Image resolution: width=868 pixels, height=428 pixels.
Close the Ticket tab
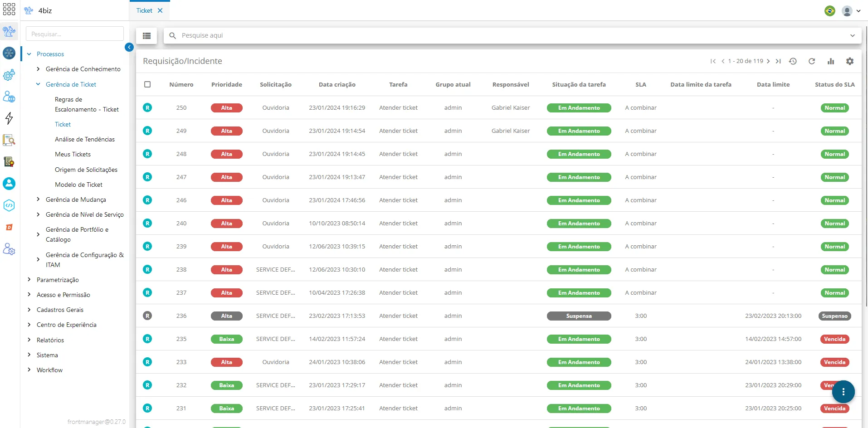pos(160,10)
